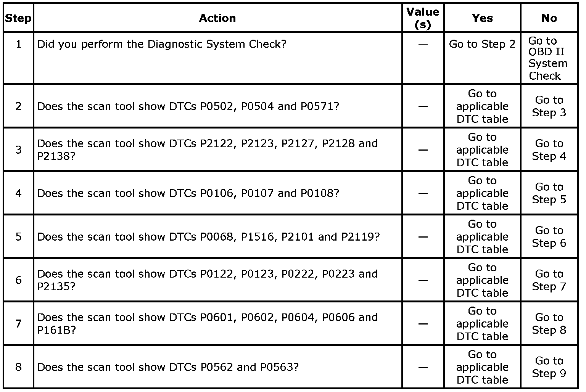Select the Diagnostic System Check question text

pyautogui.click(x=162, y=44)
